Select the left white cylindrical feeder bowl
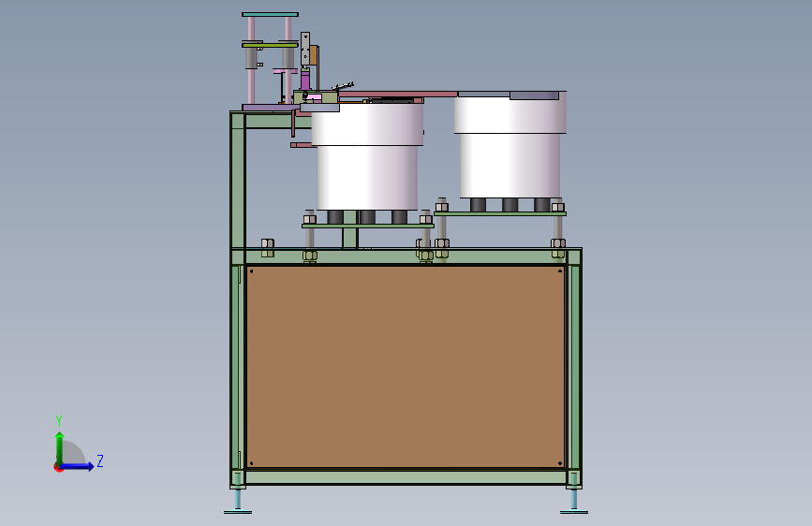The image size is (812, 526). (367, 157)
